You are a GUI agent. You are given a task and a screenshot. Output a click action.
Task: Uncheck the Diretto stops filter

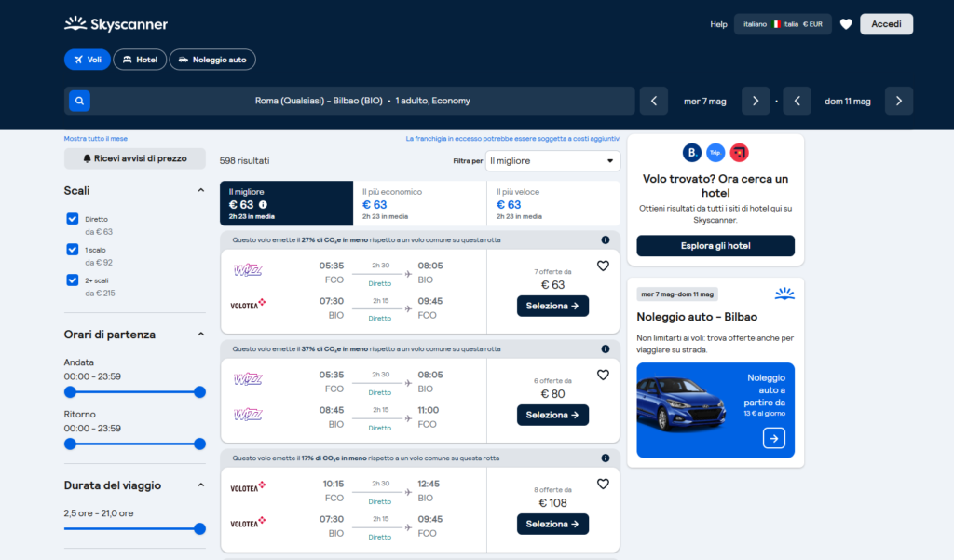73,219
